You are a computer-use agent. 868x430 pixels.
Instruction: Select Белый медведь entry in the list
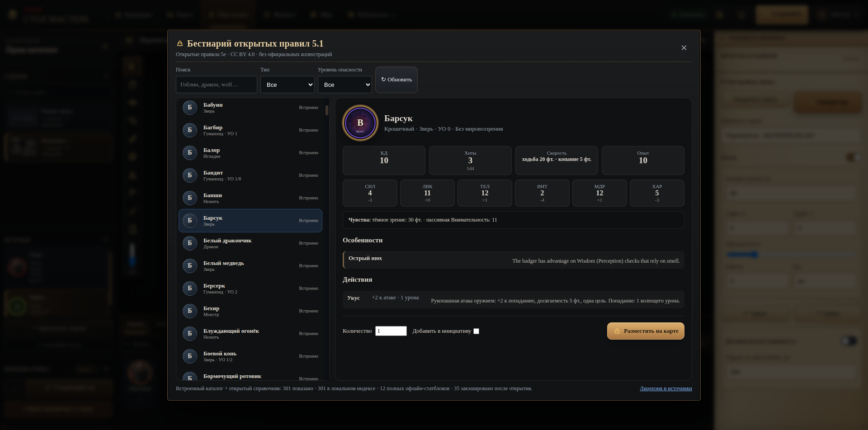click(250, 266)
